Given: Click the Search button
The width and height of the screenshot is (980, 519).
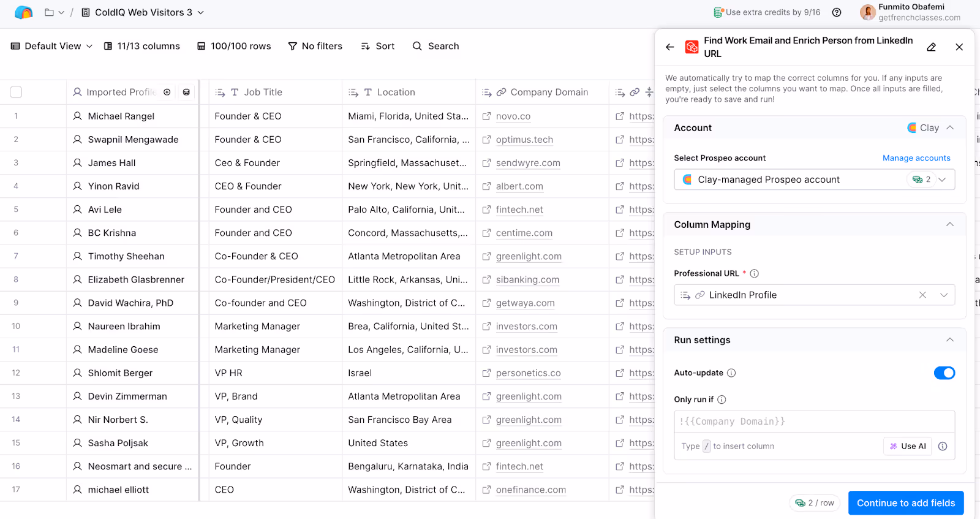Looking at the screenshot, I should click(436, 46).
